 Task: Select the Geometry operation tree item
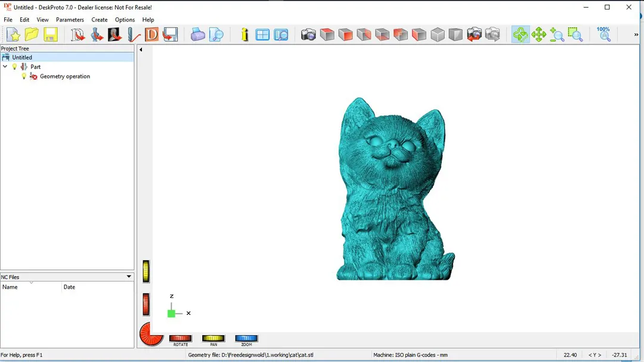pyautogui.click(x=65, y=76)
